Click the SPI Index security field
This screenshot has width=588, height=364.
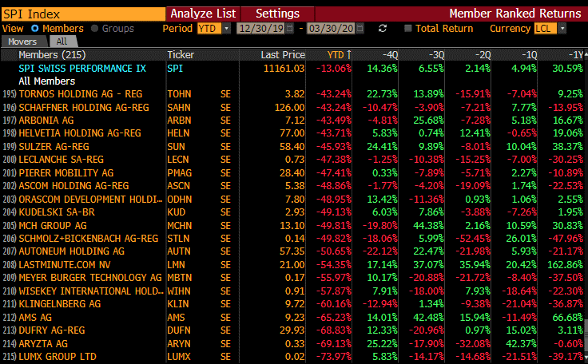pos(83,14)
